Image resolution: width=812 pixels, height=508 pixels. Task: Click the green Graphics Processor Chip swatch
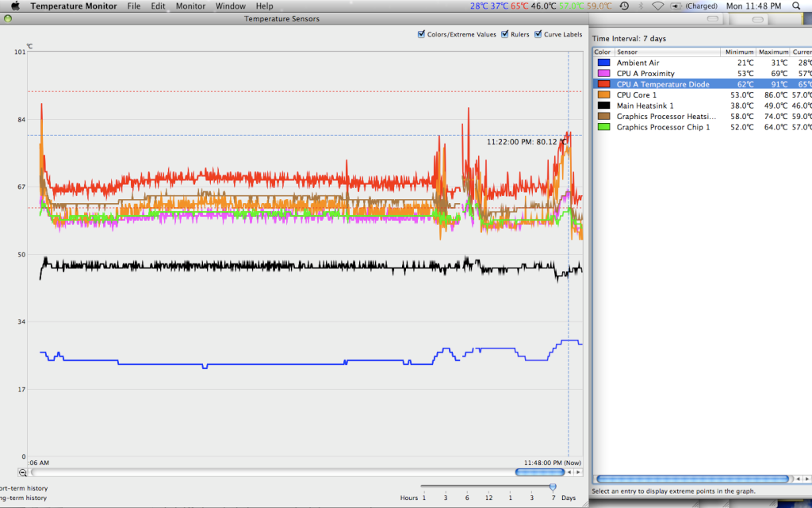(x=603, y=127)
